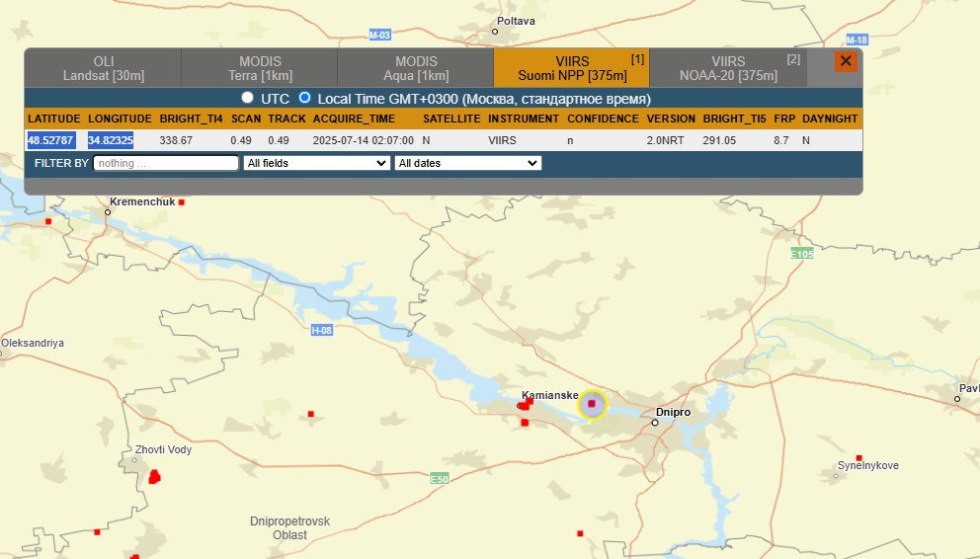The image size is (980, 559).
Task: Open VIIRS NOAA-20 [375m] tab
Action: (x=728, y=68)
